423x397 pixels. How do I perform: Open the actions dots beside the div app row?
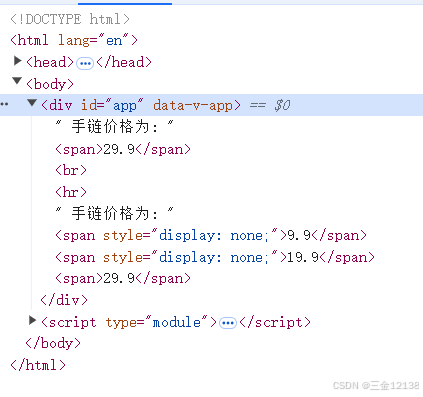coord(4,104)
